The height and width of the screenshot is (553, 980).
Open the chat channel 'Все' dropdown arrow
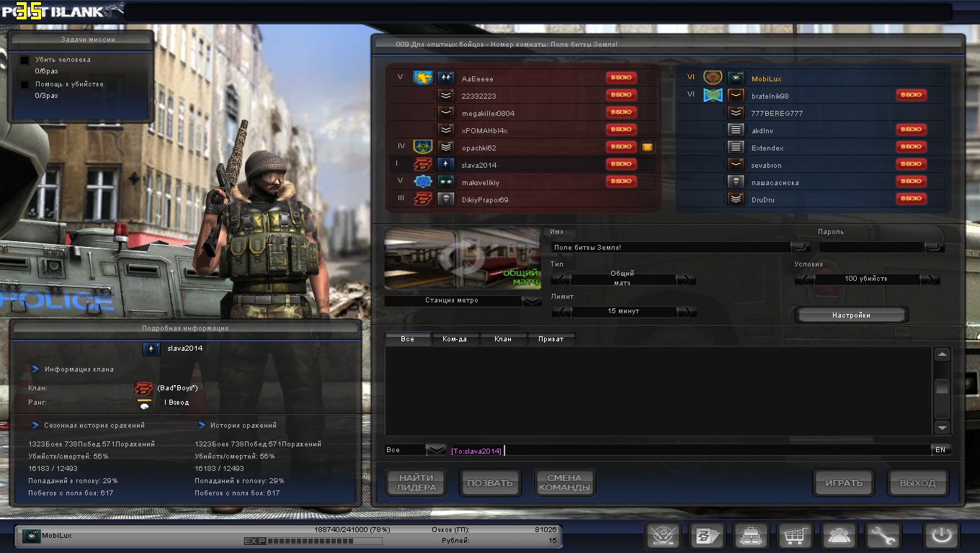click(436, 450)
